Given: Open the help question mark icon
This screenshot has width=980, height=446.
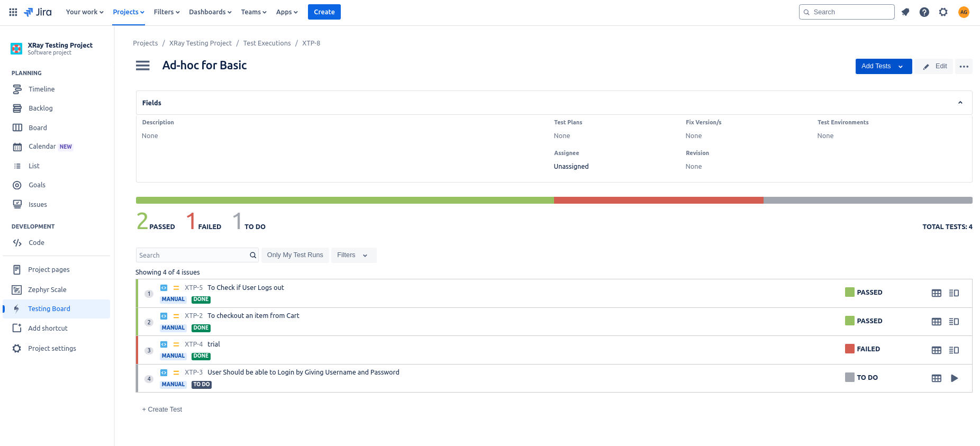Looking at the screenshot, I should pos(924,12).
